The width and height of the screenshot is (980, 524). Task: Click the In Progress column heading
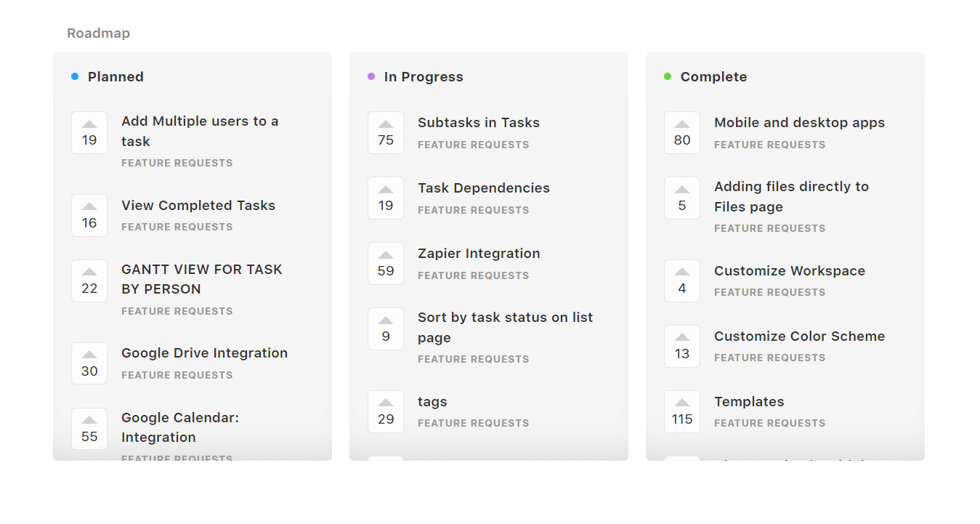[424, 77]
